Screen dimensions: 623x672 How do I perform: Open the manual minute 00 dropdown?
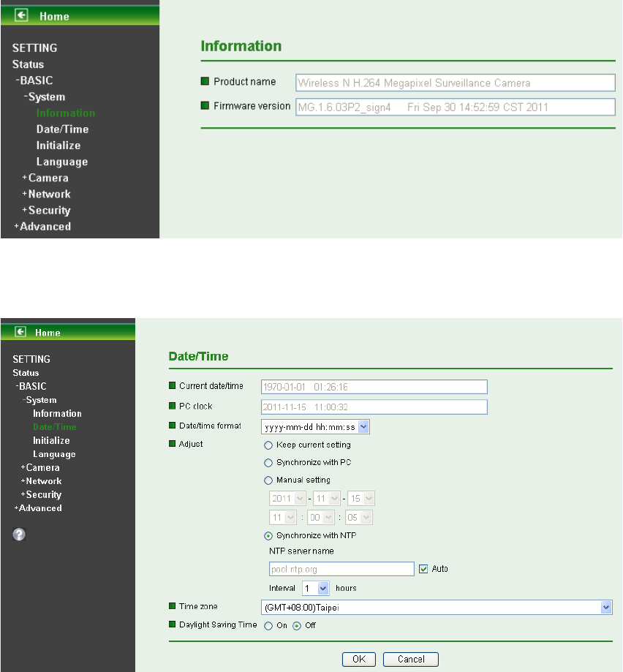tap(321, 517)
